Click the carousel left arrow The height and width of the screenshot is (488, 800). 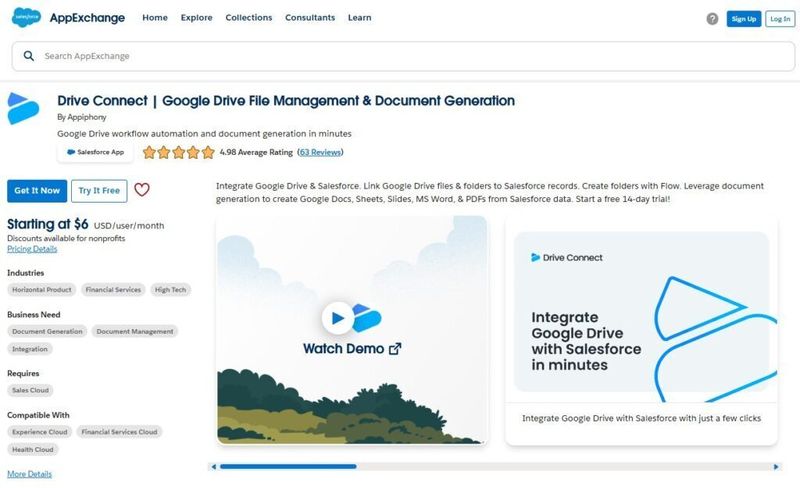pyautogui.click(x=214, y=467)
